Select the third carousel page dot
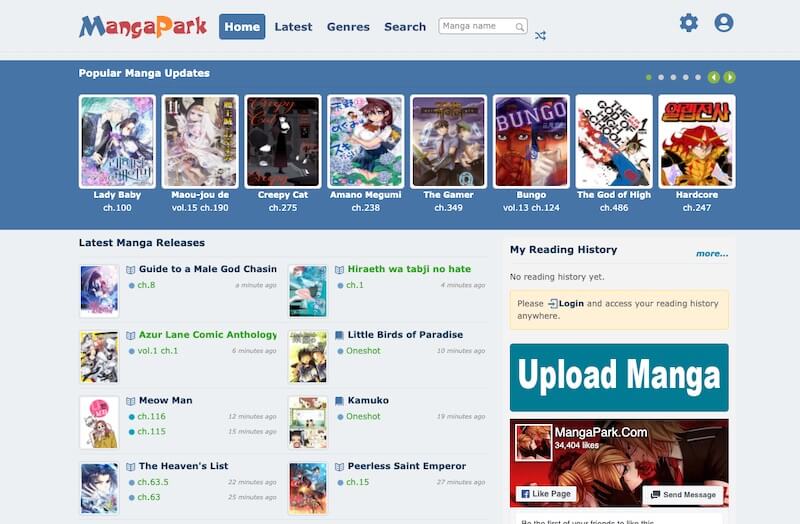Screen dimensions: 800x524 673,78
